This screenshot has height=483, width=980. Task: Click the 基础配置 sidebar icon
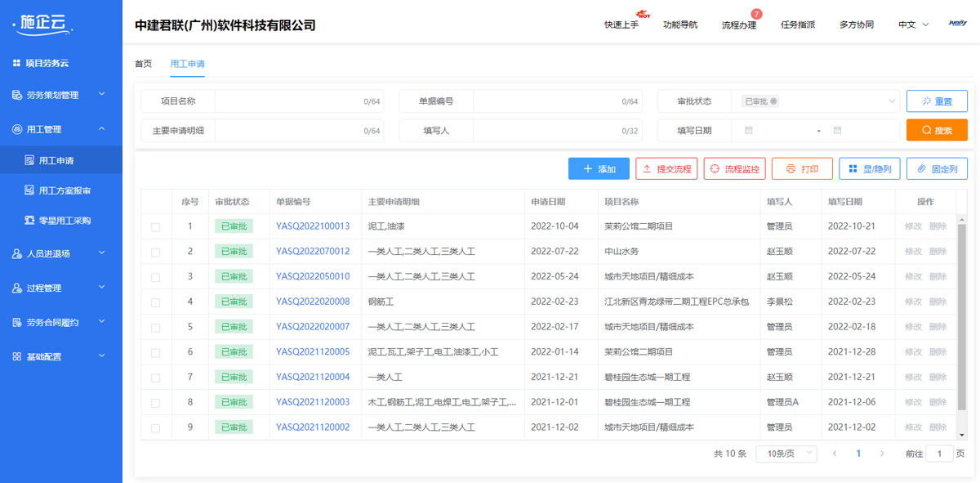click(x=17, y=356)
